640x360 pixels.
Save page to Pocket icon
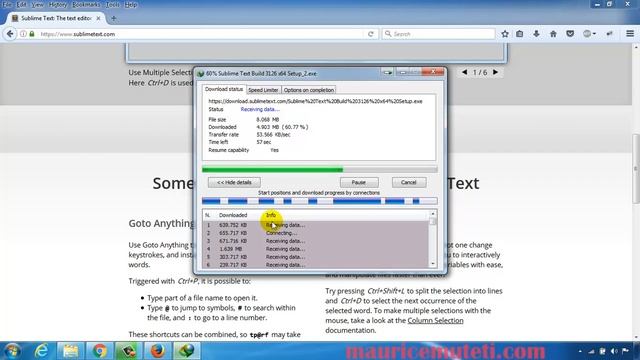[570, 34]
